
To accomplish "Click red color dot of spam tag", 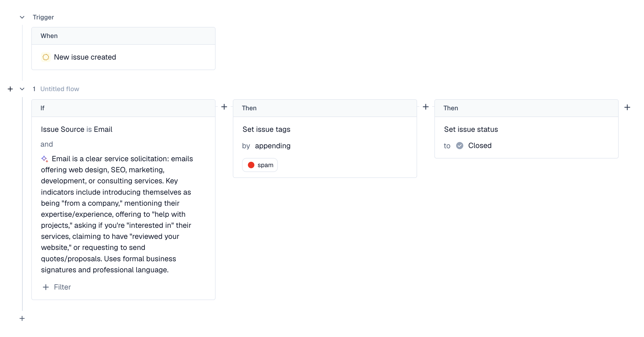I will [x=251, y=165].
